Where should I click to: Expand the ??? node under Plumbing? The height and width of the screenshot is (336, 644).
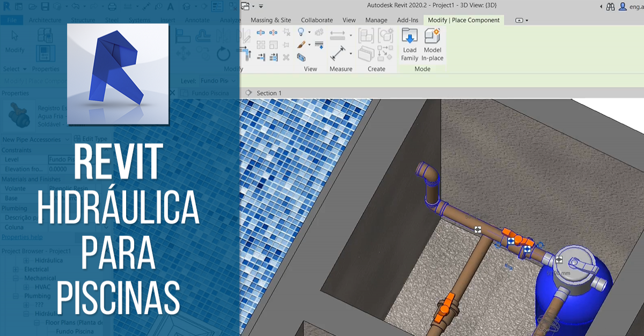point(27,305)
